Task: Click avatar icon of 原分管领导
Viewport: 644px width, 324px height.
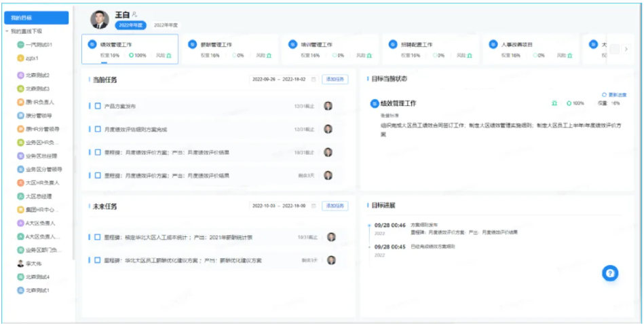Action: [x=20, y=115]
